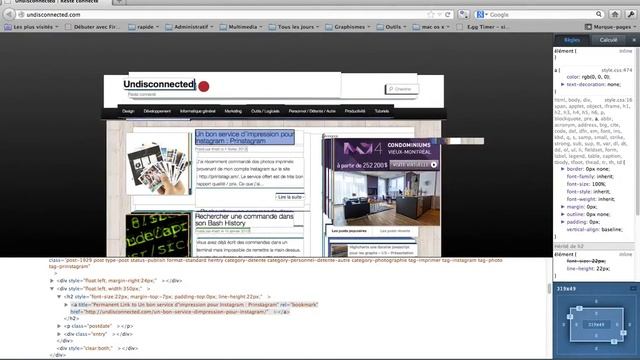Open the Design menu on the site navbar
The image size is (640, 360).
(128, 111)
